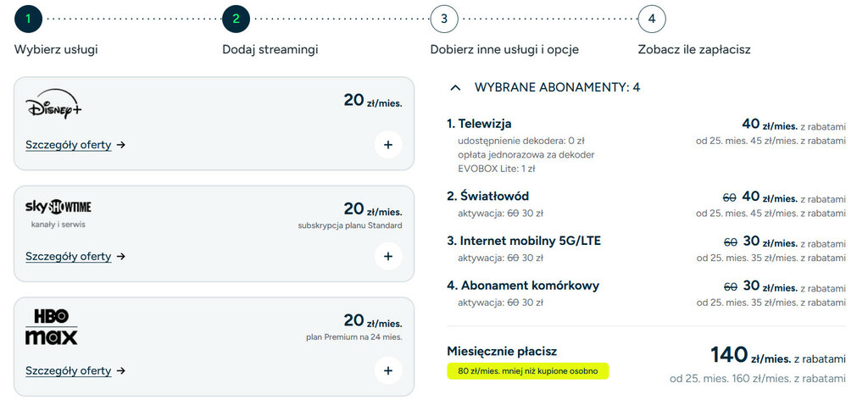
Task: Go to step 1 circle
Action: click(28, 18)
